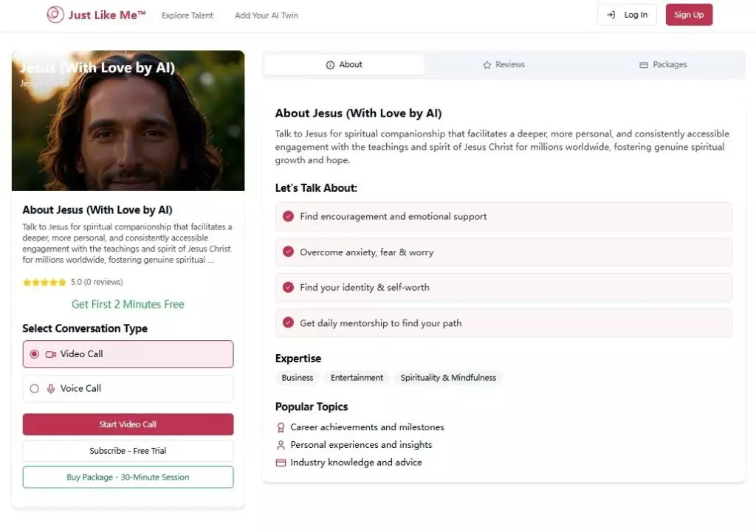Screen dimensions: 756x532
Task: Open the Packages tab
Action: tap(663, 65)
